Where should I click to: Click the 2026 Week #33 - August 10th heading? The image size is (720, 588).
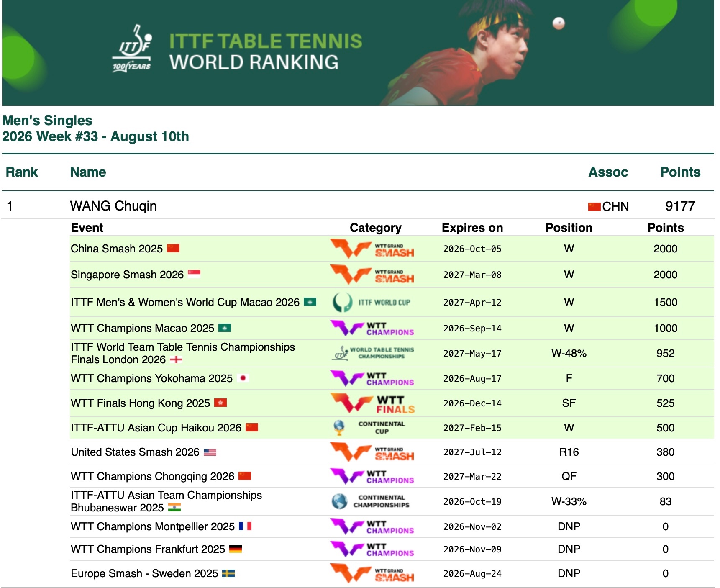click(x=95, y=136)
